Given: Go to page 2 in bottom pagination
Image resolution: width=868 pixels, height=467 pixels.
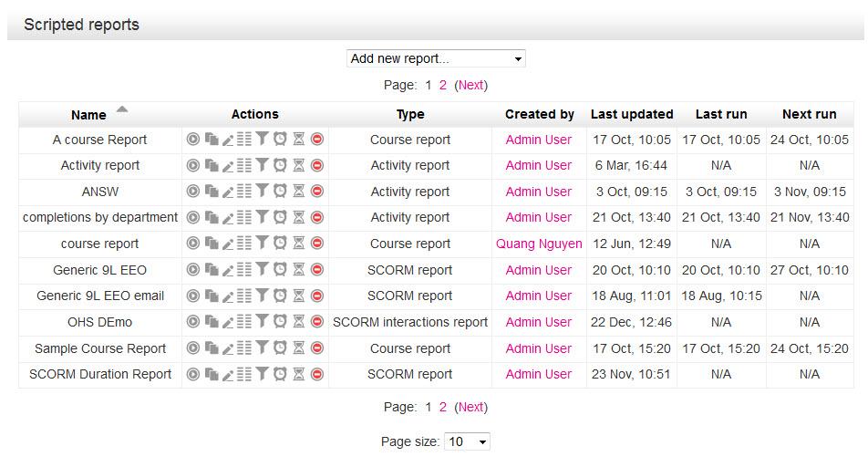Looking at the screenshot, I should pos(443,407).
